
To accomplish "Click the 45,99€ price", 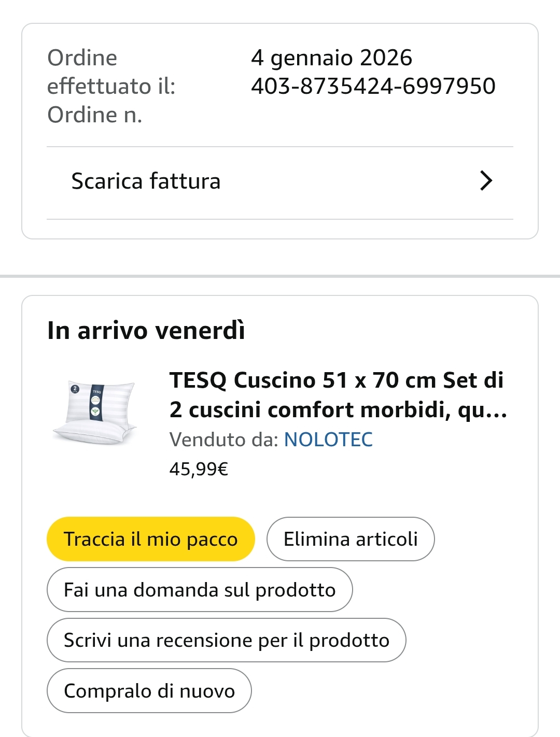I will coord(199,469).
